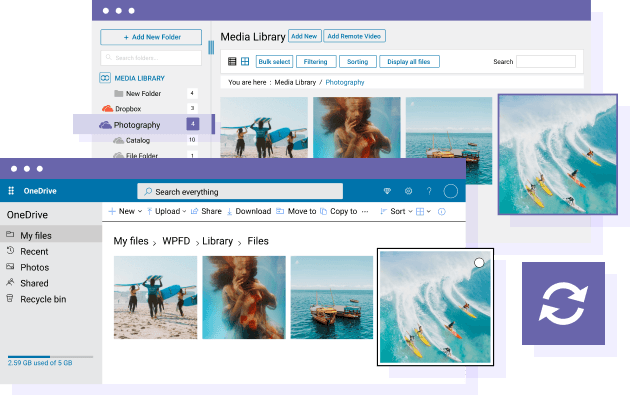Click the More options ellipsis in OneDrive toolbar
The image size is (630, 395).
click(365, 211)
